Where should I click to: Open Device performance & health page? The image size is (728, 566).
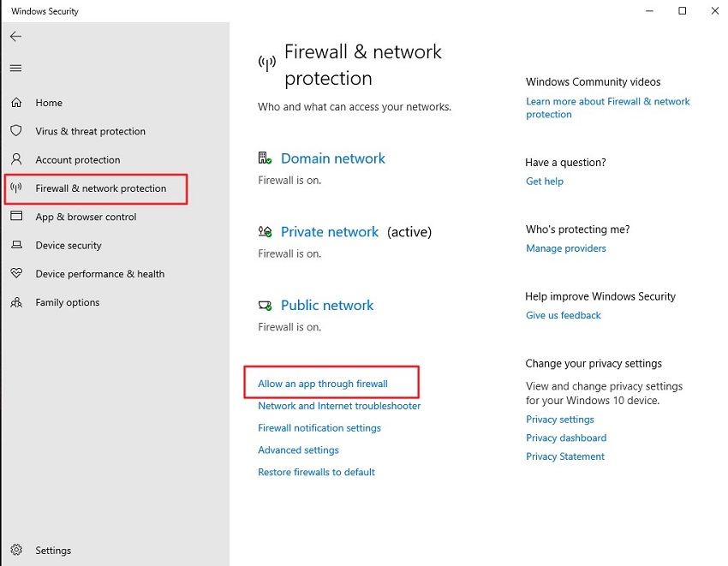click(x=99, y=274)
